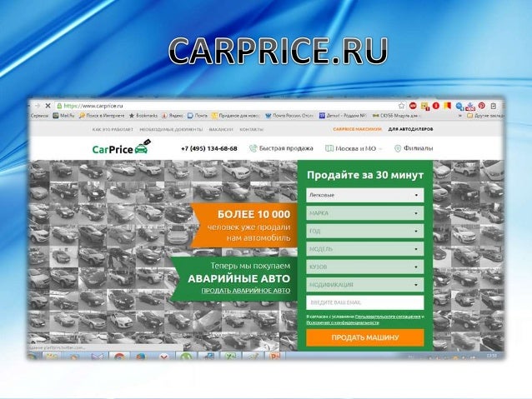Open the red Opera-style extension icon
The image size is (532, 399).
coord(436,106)
